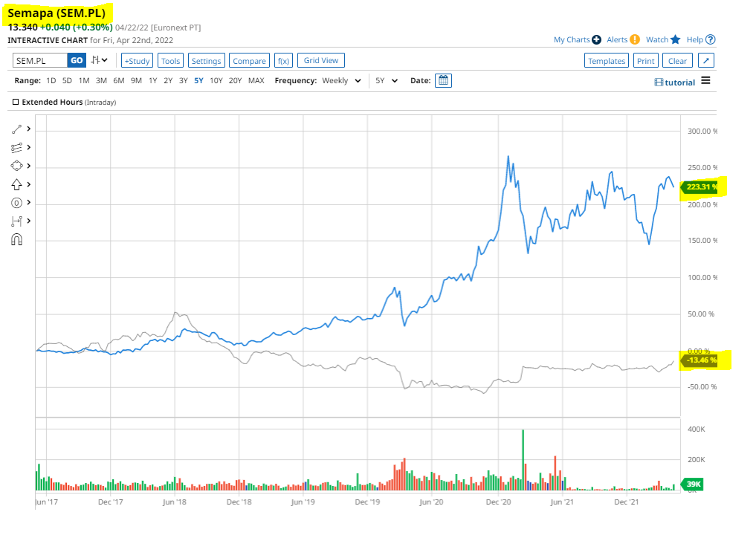Expand the measure tool submenu arrow
756x535 pixels.
(x=29, y=221)
